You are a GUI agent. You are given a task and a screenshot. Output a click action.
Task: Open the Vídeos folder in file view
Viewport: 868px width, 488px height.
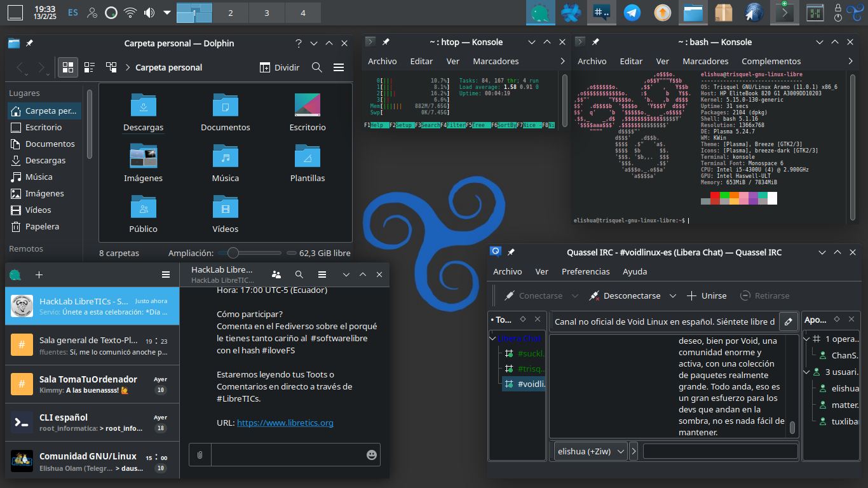click(x=226, y=214)
